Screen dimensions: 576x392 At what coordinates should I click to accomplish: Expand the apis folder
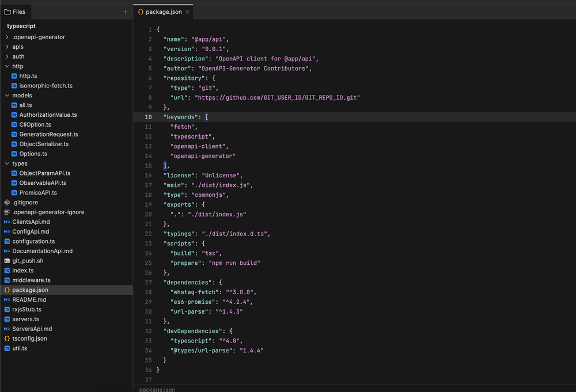(6, 47)
